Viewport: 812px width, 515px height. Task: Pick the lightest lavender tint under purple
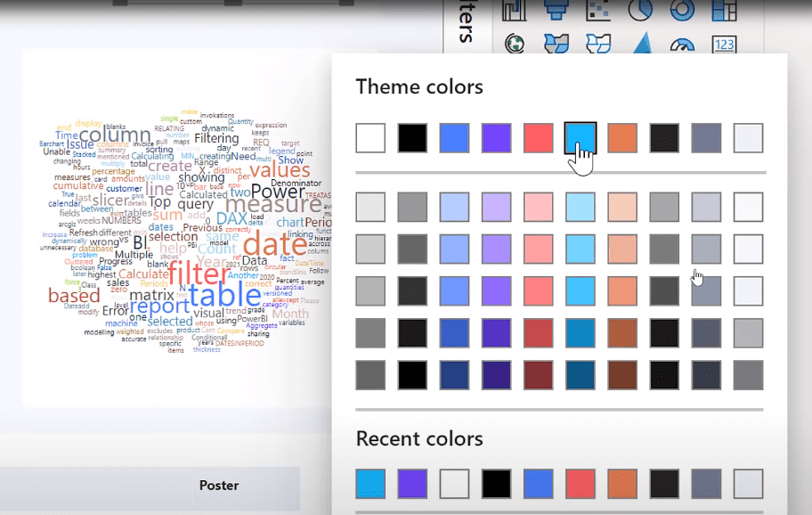coord(496,207)
